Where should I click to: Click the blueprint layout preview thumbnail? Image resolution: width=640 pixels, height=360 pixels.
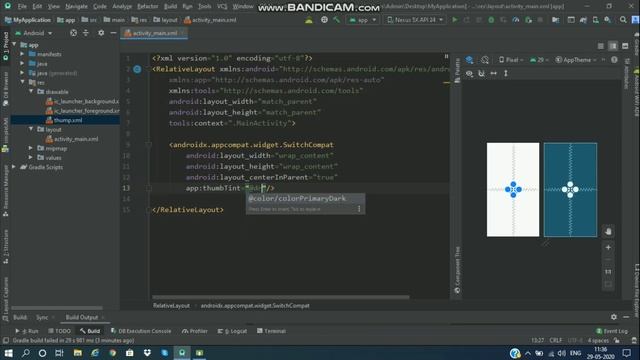[x=570, y=190]
